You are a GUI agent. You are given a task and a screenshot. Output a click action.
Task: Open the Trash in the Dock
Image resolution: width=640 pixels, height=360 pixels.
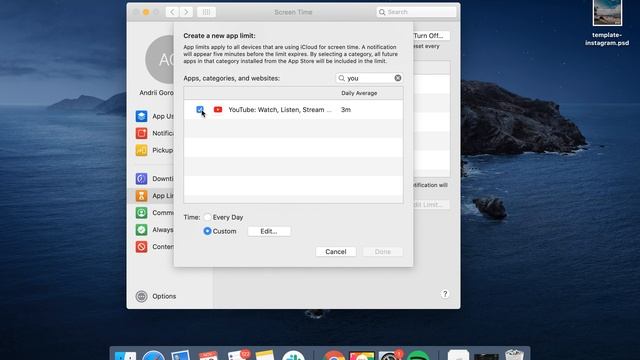(x=514, y=354)
